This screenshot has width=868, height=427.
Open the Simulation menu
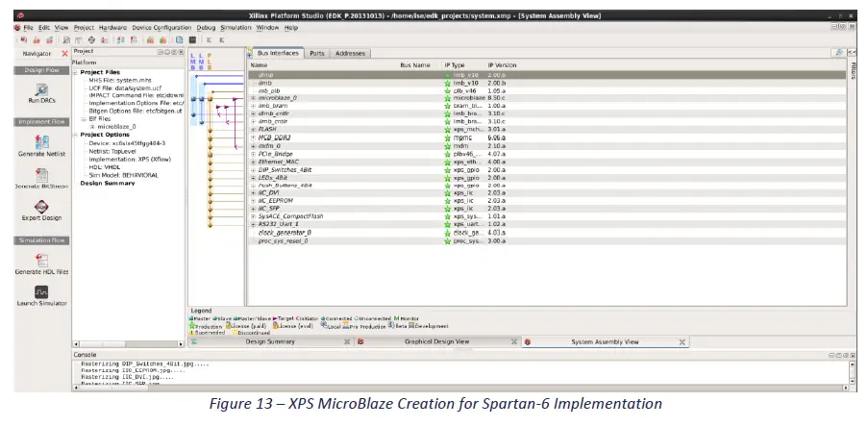point(236,28)
